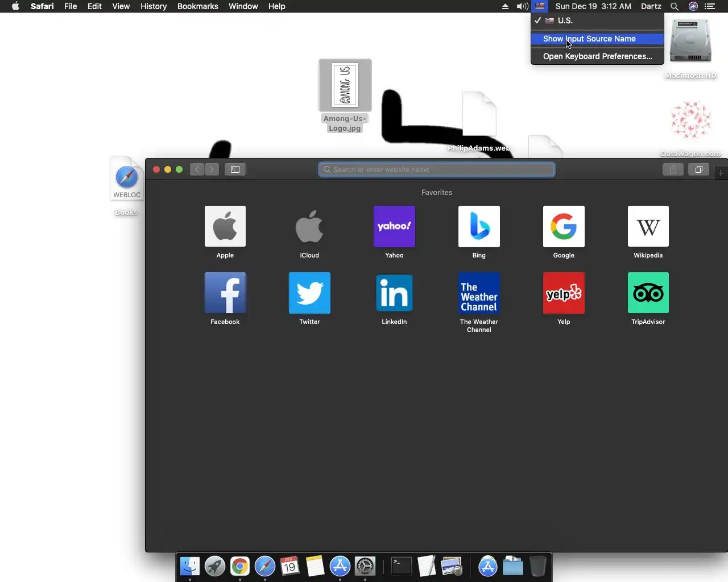Select the Books WEBLOC desktop file
Viewport: 728px width, 582px height.
point(126,186)
